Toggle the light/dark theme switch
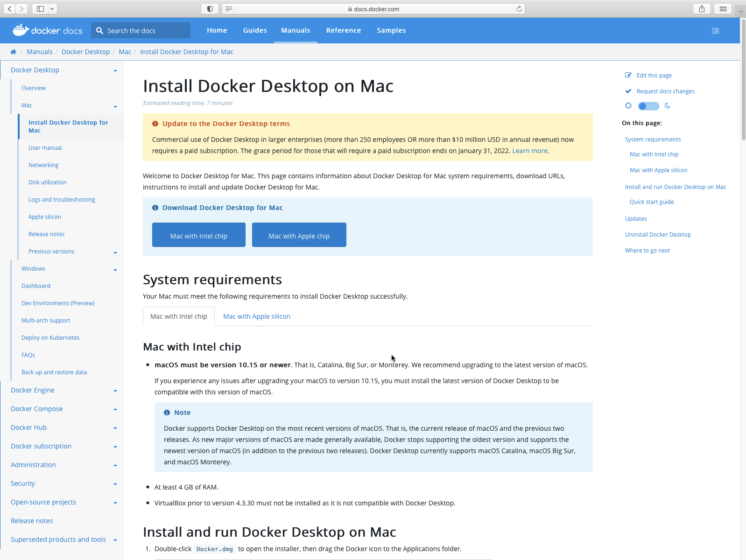 (648, 106)
